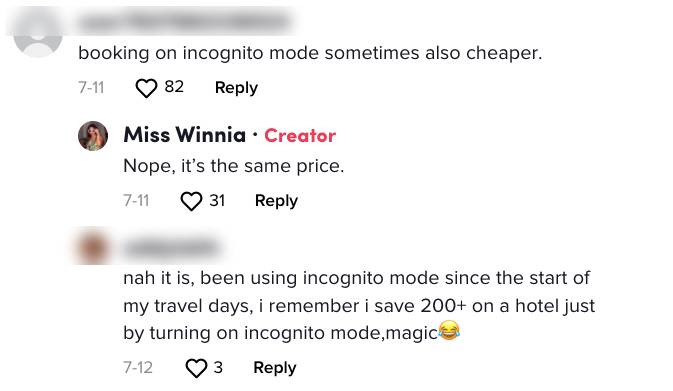Screen dimensions: 673x391
Task: Click the 'save 200+ on a hotel' comment text
Action: 359,306
